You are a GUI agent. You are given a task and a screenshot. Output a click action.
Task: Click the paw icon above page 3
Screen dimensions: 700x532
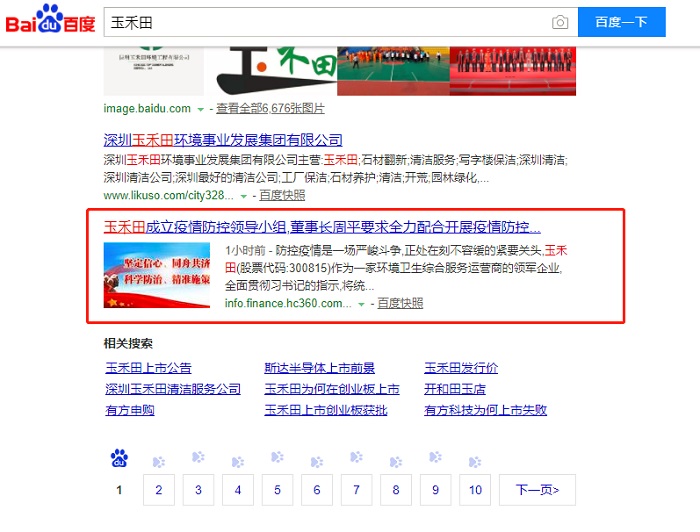198,457
